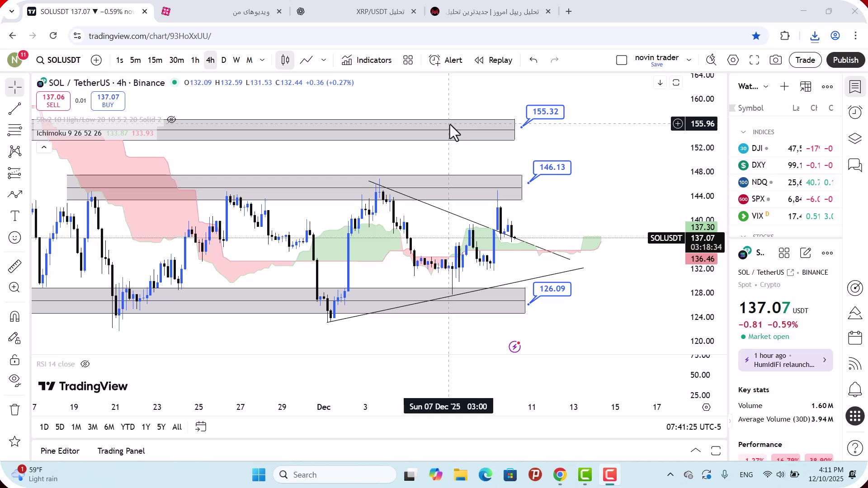Toggle chart auto-fit sync icon
The image size is (868, 488).
click(x=676, y=83)
